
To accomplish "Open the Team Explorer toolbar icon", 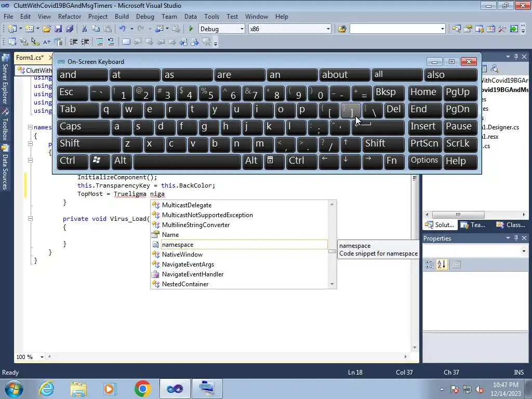I will click(480, 29).
